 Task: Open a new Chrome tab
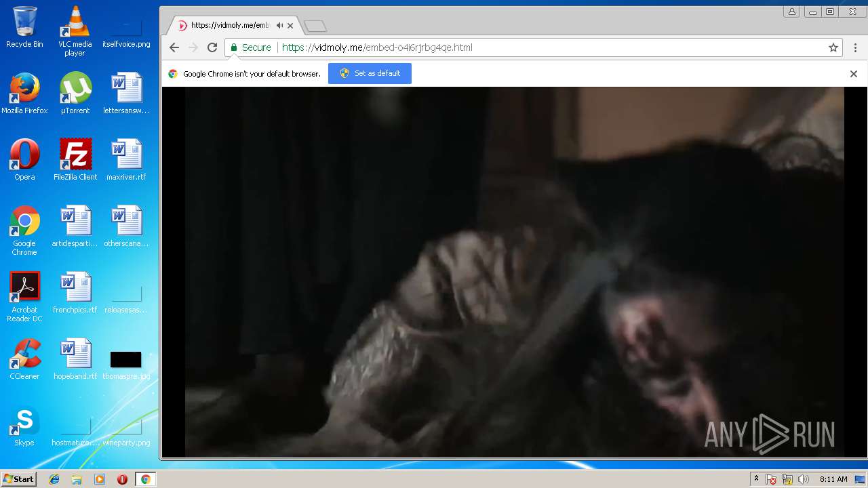315,26
